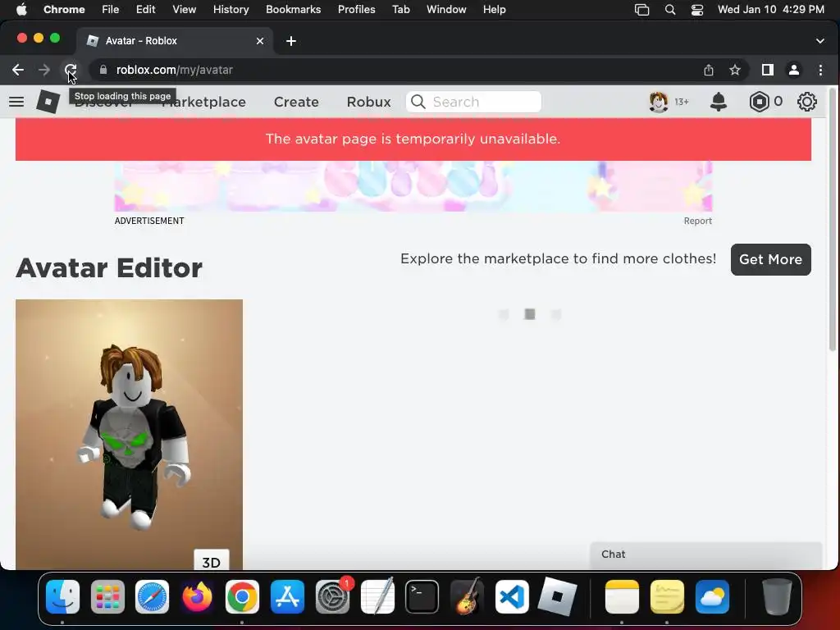Open the Robux nav link
Viewport: 840px width, 630px height.
pos(368,102)
